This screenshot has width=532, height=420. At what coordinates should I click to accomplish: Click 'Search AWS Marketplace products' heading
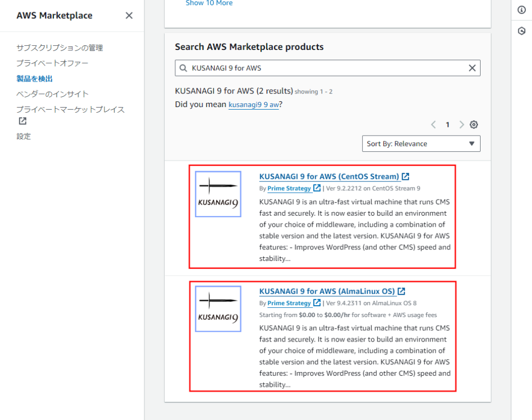(x=249, y=47)
